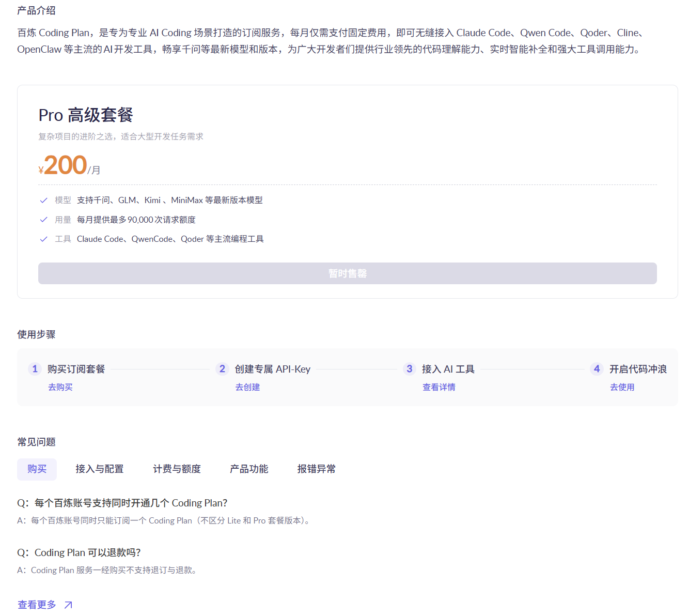Click text 支持千问、GLM、Kimi、MiniMax 等最新版本模型

tap(170, 201)
